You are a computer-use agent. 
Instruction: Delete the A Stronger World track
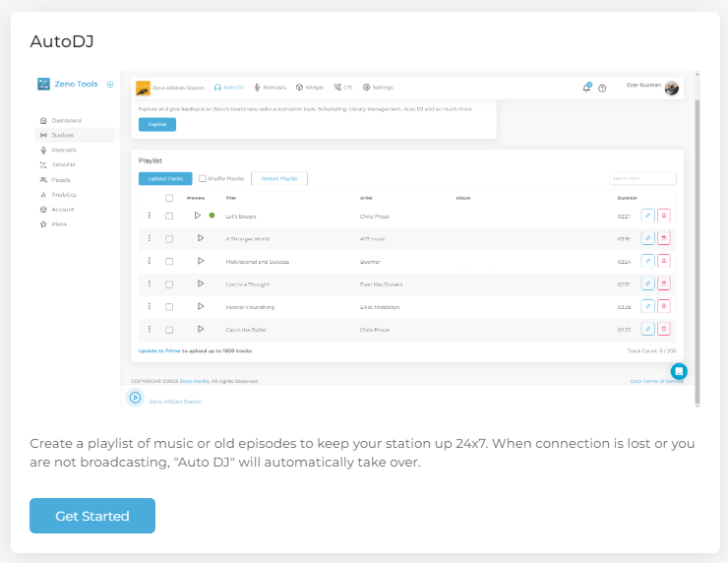pos(664,238)
